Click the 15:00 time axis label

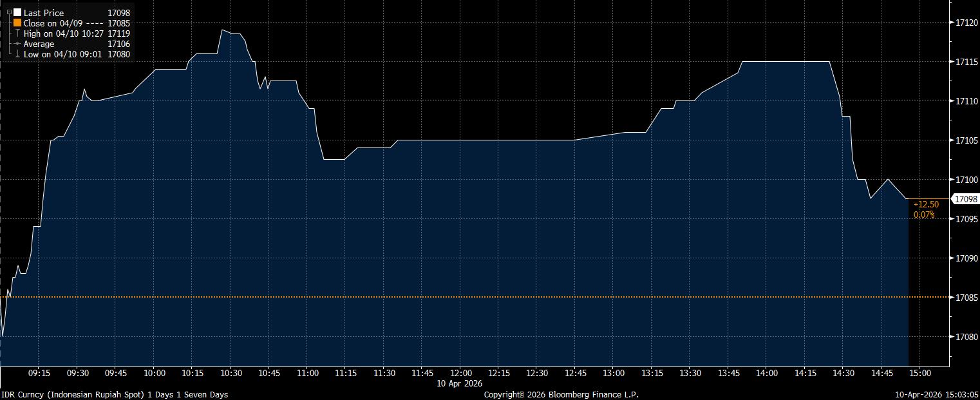(x=919, y=374)
